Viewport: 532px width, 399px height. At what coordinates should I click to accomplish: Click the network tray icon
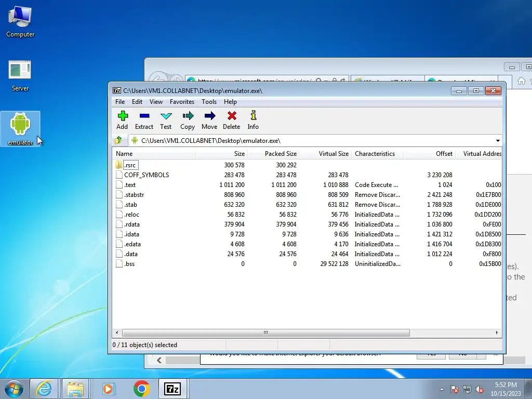(467, 389)
